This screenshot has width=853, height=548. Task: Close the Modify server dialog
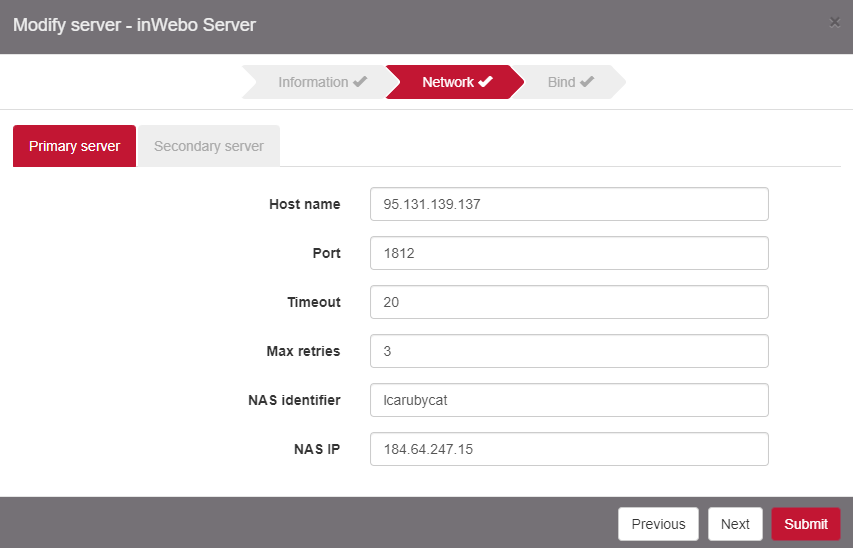pyautogui.click(x=834, y=22)
